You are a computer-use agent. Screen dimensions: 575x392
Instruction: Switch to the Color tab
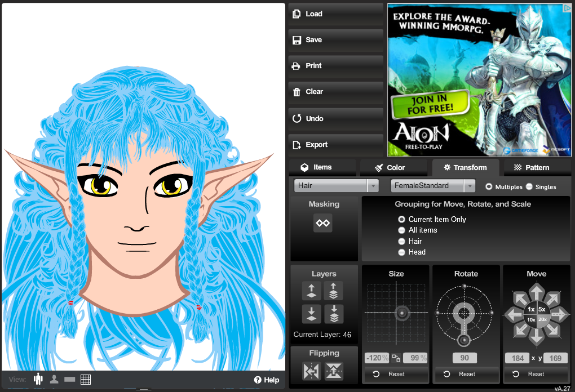[389, 167]
